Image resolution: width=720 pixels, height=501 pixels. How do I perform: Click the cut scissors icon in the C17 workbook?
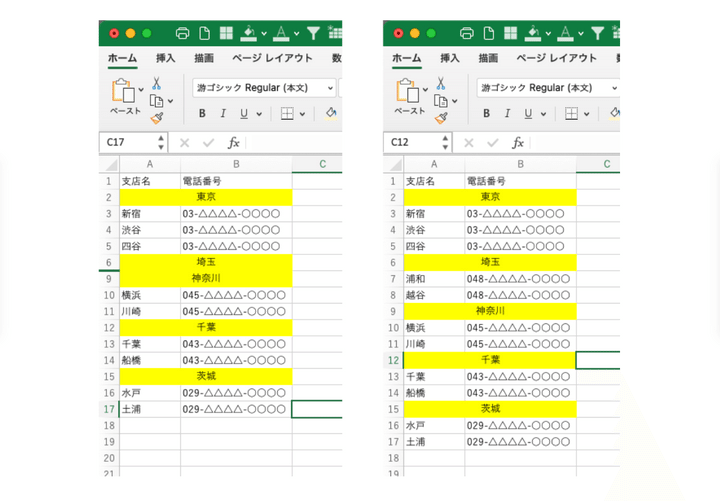coord(157,84)
